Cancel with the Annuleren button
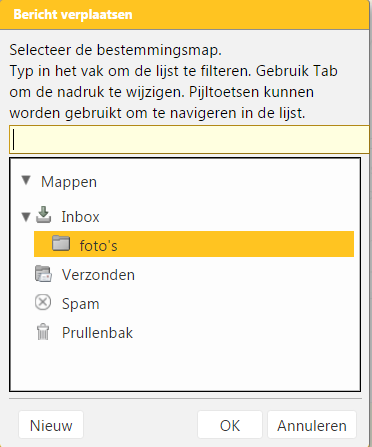The image size is (372, 447). 312,425
